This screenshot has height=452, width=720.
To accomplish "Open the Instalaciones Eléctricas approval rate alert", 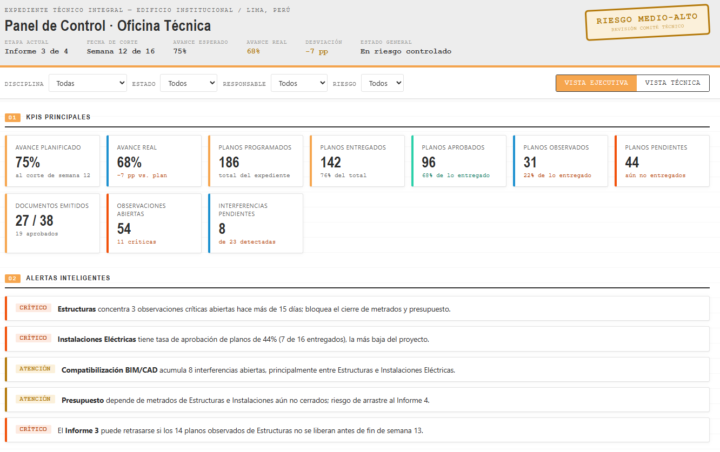I will point(357,339).
